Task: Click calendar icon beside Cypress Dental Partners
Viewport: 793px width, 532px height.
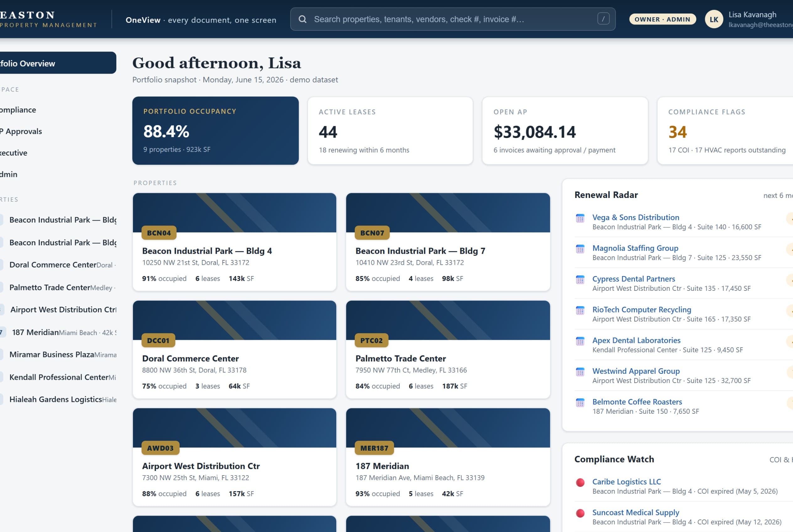Action: 580,279
